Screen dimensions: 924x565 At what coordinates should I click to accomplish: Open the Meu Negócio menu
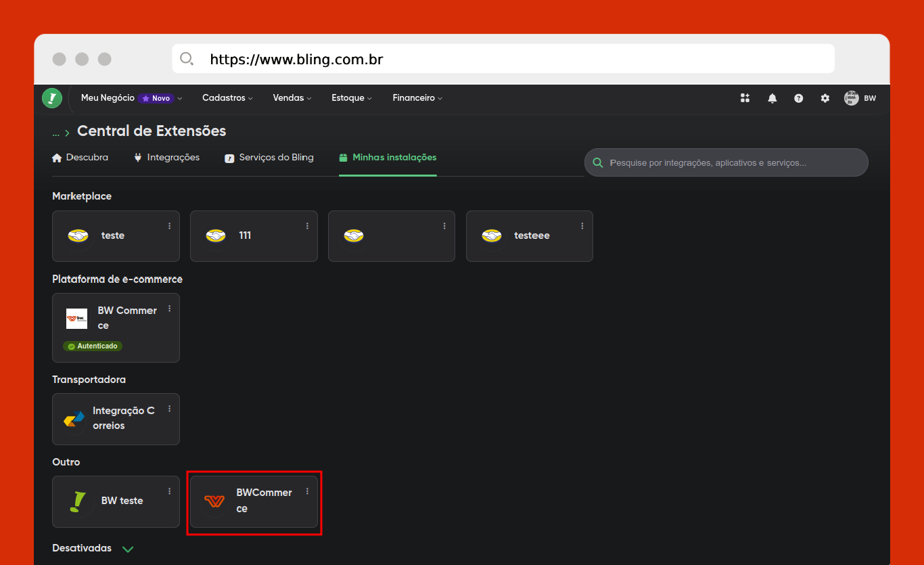pyautogui.click(x=131, y=98)
